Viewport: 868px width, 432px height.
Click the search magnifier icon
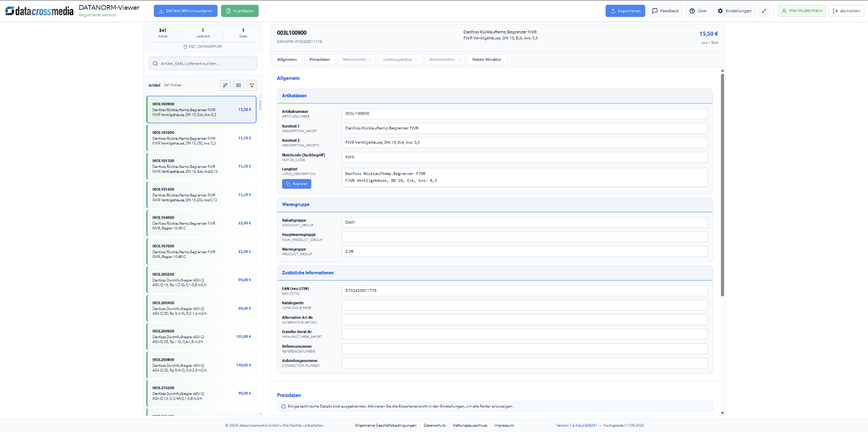(x=155, y=63)
